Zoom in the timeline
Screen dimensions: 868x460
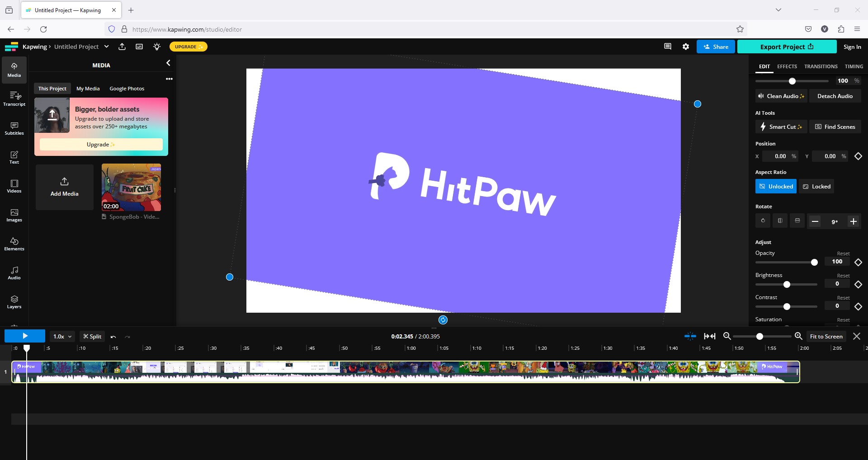tap(798, 336)
